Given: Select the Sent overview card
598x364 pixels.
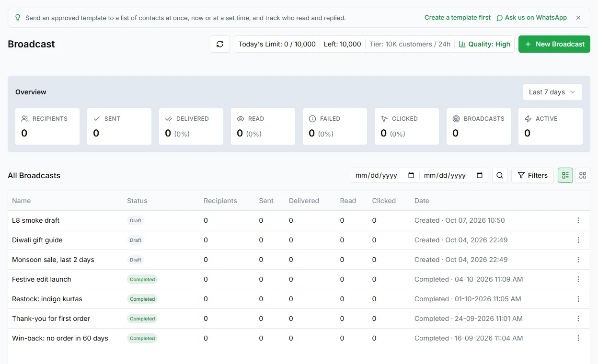Looking at the screenshot, I should [x=119, y=126].
